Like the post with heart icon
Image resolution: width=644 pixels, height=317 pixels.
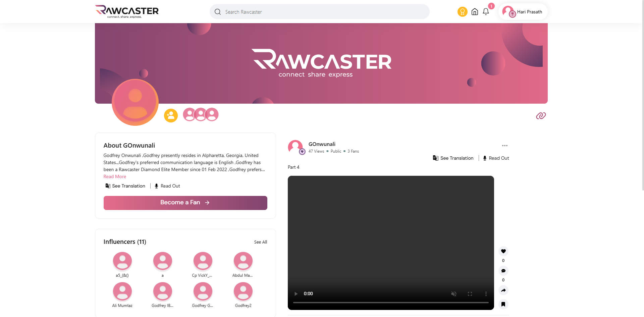503,251
